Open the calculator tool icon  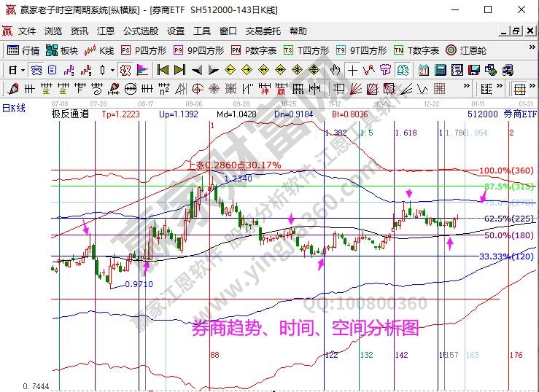pos(439,70)
